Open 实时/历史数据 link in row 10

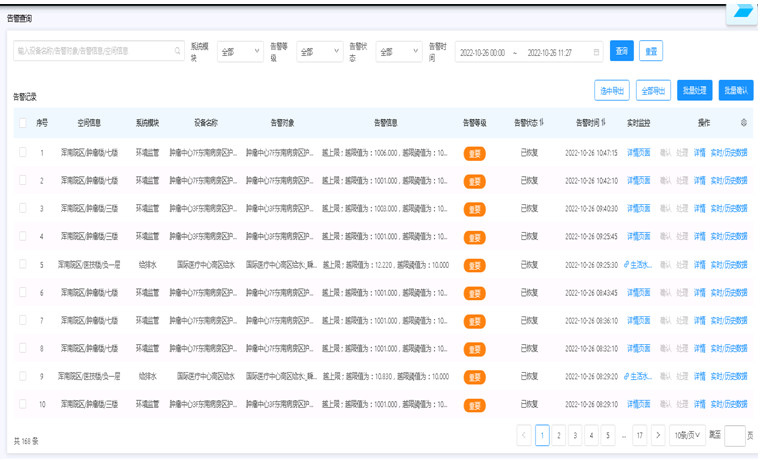point(729,404)
